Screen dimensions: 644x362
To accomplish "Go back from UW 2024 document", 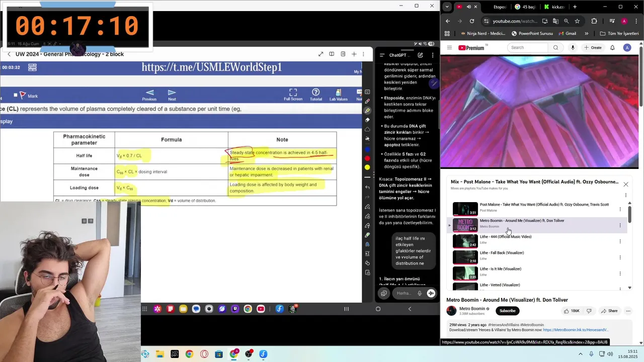I will 9,54.
